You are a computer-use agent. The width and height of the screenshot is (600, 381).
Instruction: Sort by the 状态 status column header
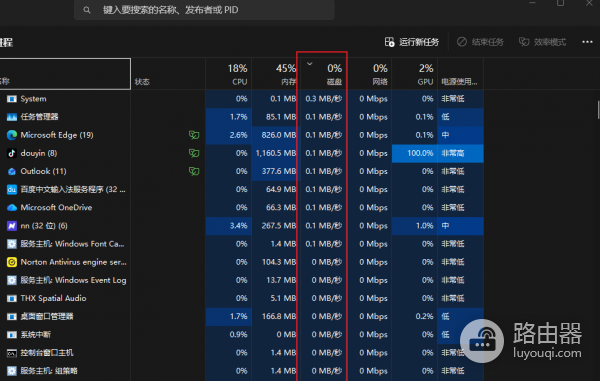tap(168, 74)
